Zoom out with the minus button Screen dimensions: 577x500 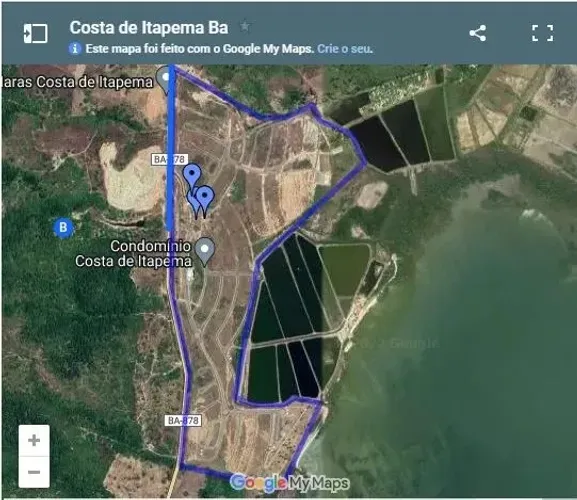[x=34, y=472]
